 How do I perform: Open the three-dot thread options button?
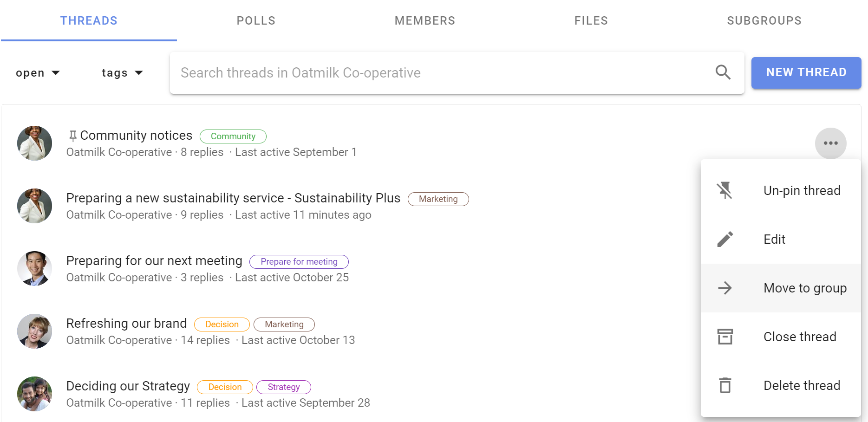point(830,143)
